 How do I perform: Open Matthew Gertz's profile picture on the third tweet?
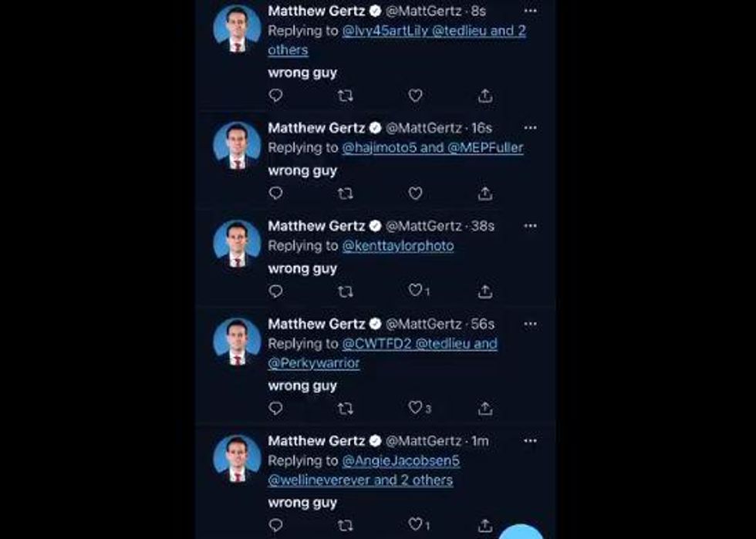click(x=238, y=241)
